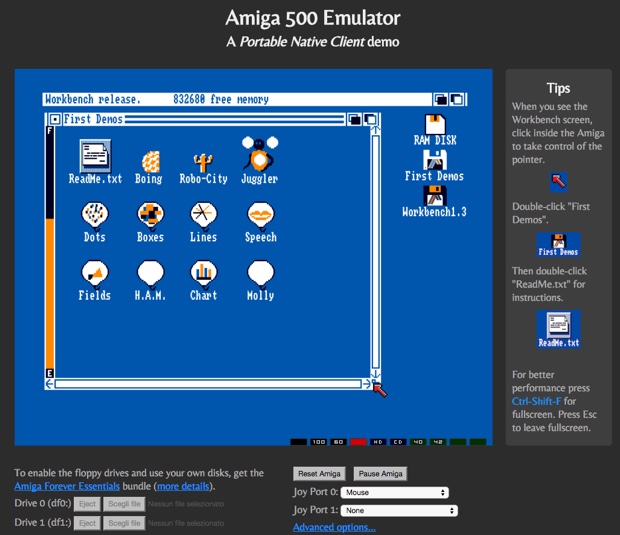The height and width of the screenshot is (535, 620).
Task: Click the Tips heading
Action: [x=558, y=88]
